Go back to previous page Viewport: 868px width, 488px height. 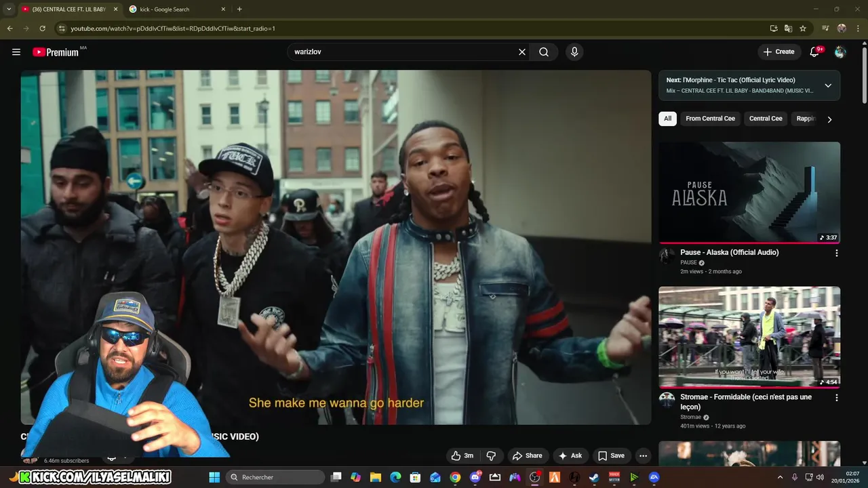tap(10, 28)
